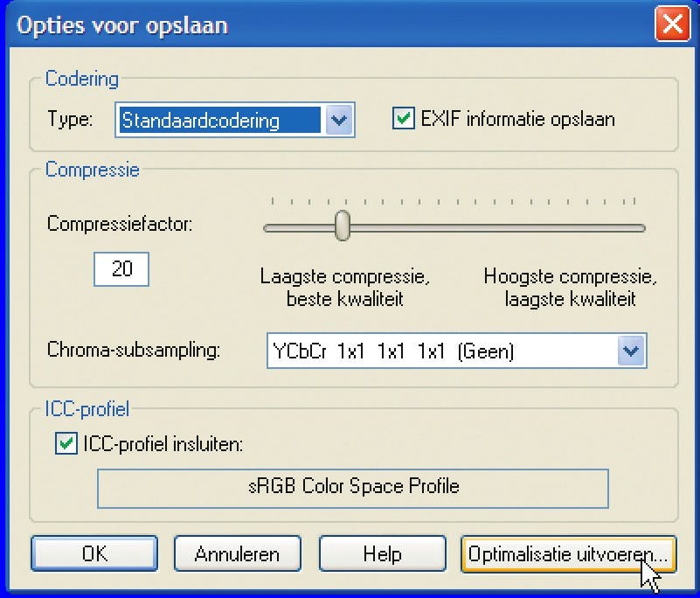Click the Standaardcodering selection field

(218, 120)
